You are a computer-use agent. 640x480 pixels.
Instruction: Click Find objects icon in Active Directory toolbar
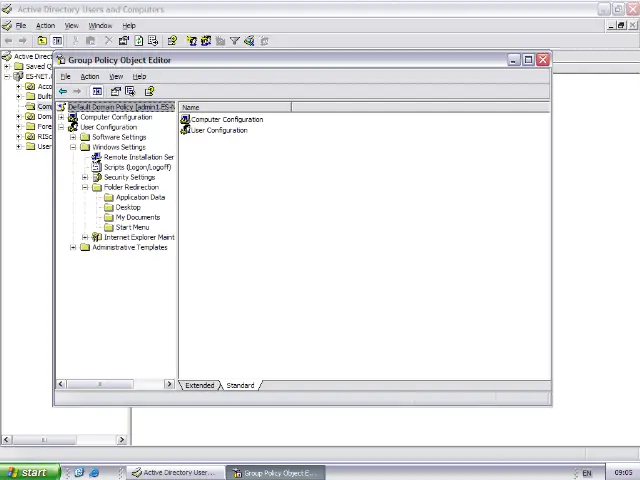[249, 41]
